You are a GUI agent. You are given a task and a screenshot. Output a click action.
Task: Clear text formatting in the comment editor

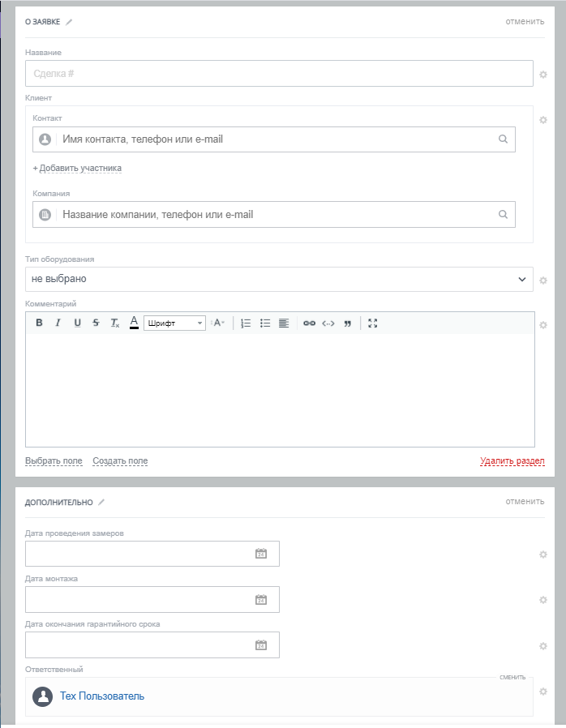point(115,323)
